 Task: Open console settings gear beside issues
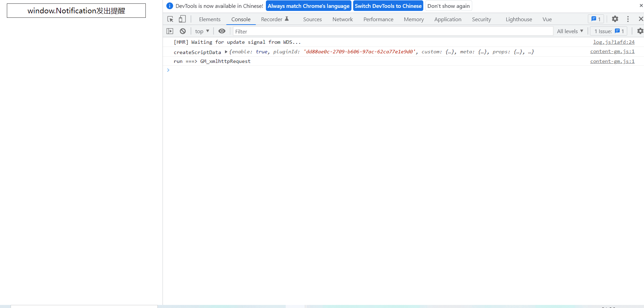point(640,31)
